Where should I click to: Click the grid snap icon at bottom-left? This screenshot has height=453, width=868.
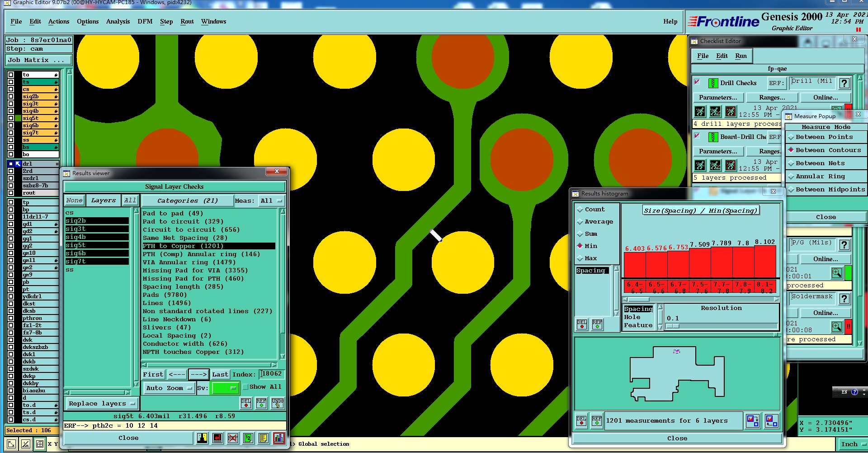tap(40, 444)
